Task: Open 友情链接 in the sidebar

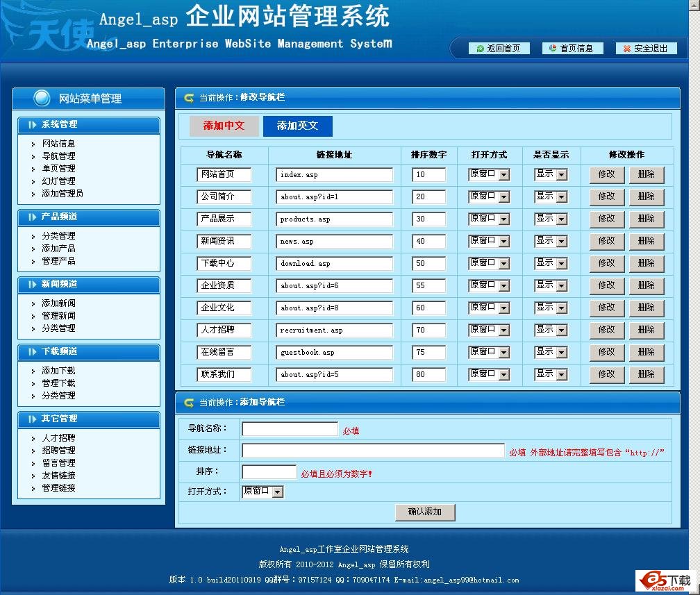Action: pyautogui.click(x=58, y=476)
